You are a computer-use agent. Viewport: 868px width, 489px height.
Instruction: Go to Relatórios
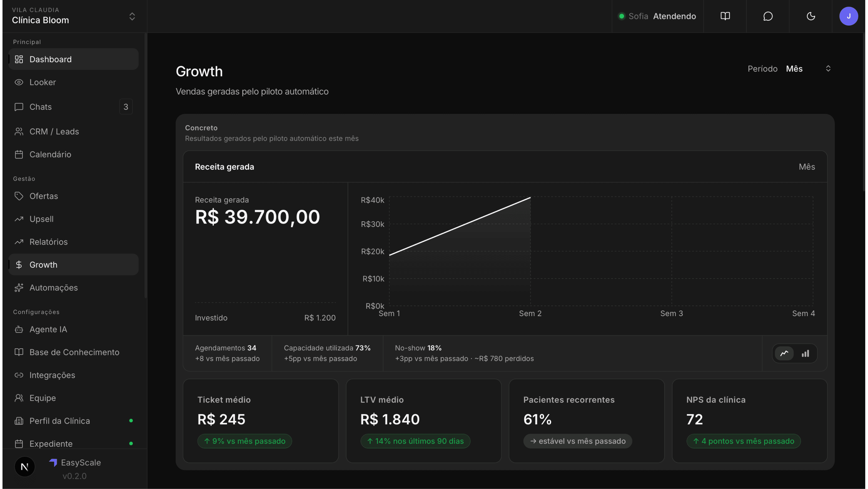[x=73, y=242]
